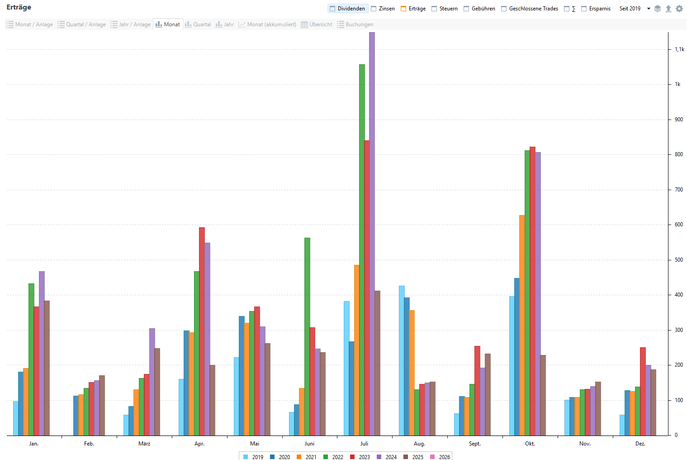
Task: Show the Monat (akkumuliert) line chart
Action: pos(266,23)
